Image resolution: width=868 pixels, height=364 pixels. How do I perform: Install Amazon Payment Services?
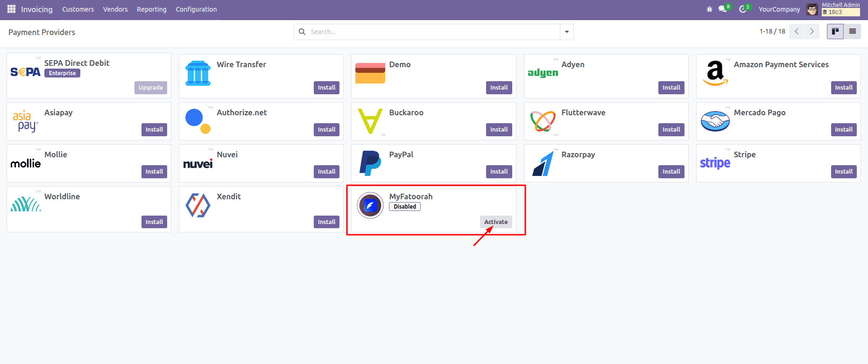click(844, 88)
